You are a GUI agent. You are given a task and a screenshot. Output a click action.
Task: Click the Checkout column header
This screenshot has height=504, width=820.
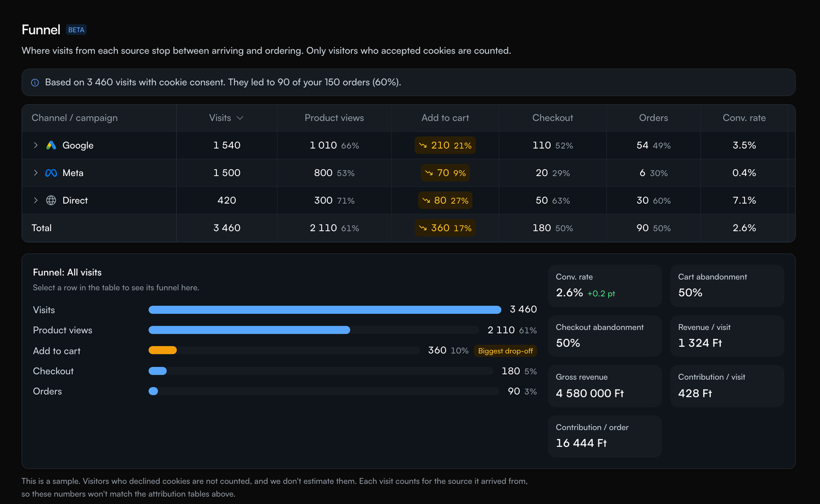pyautogui.click(x=552, y=118)
